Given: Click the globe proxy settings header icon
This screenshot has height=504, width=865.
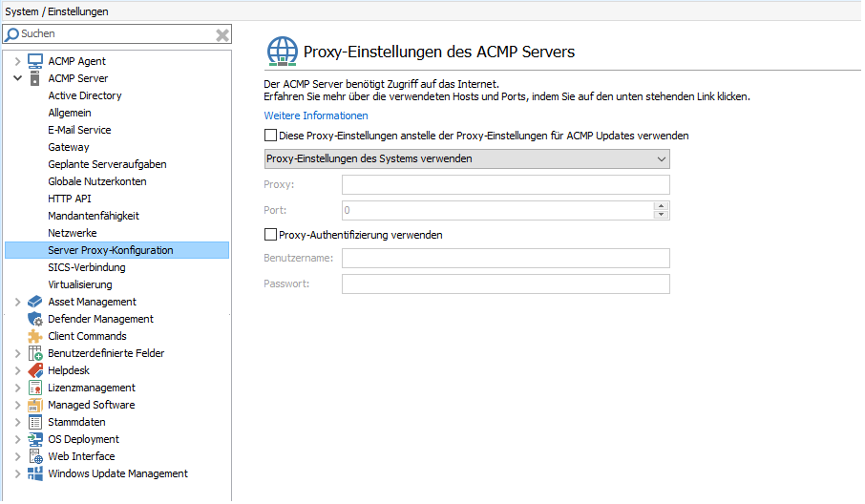Looking at the screenshot, I should (x=282, y=52).
